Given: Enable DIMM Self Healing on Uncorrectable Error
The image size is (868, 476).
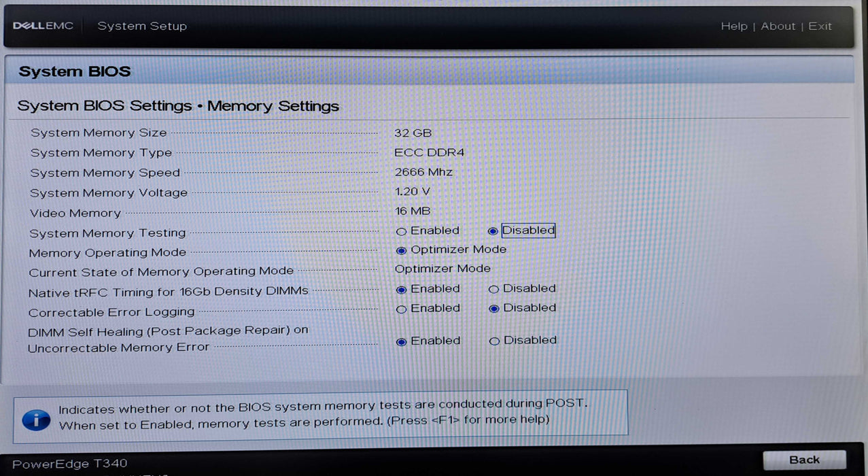Looking at the screenshot, I should coord(401,341).
